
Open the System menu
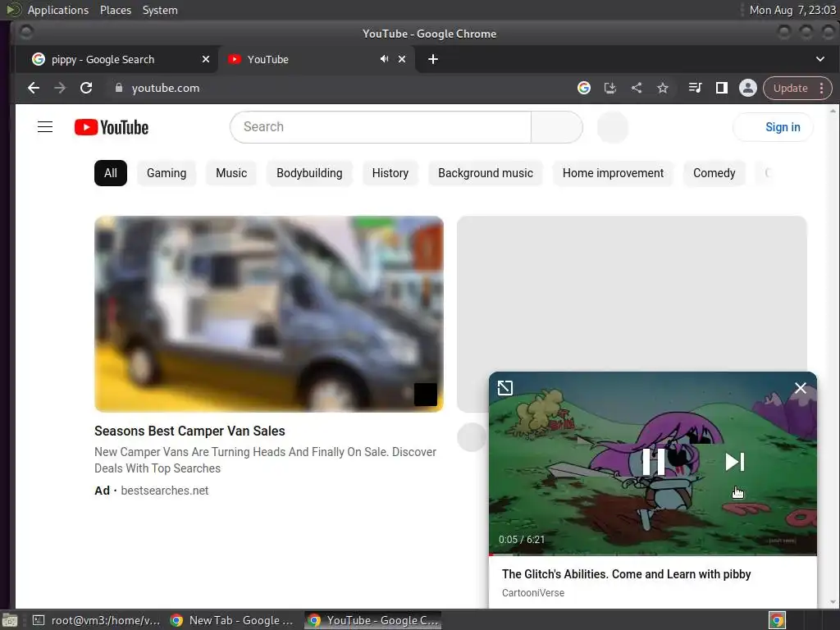point(160,10)
